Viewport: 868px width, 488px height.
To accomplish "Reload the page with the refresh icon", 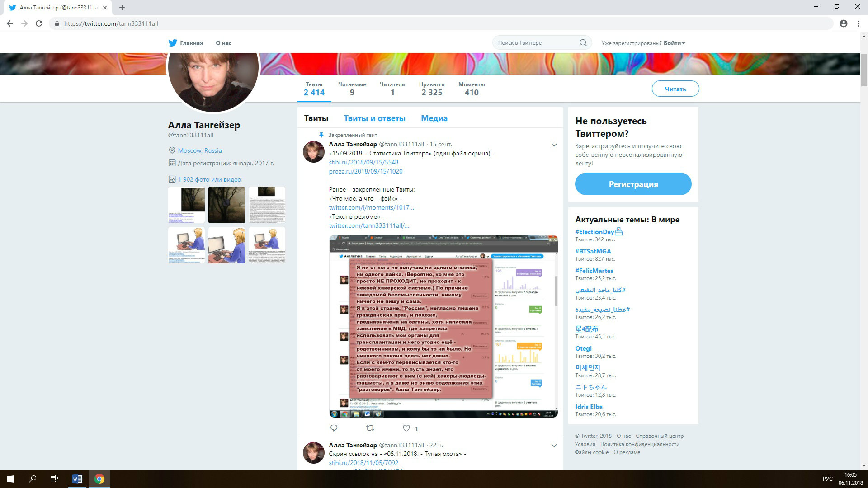I will point(39,23).
